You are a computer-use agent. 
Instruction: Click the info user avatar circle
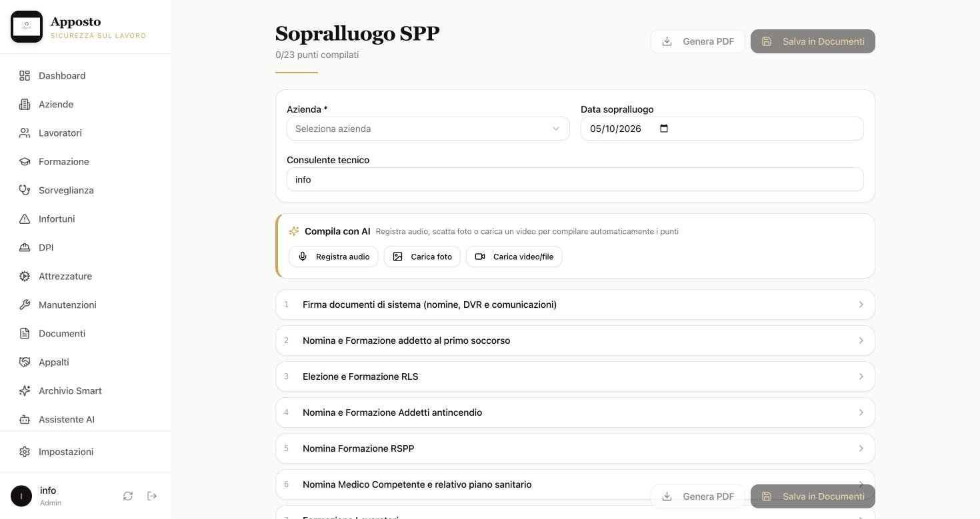21,496
